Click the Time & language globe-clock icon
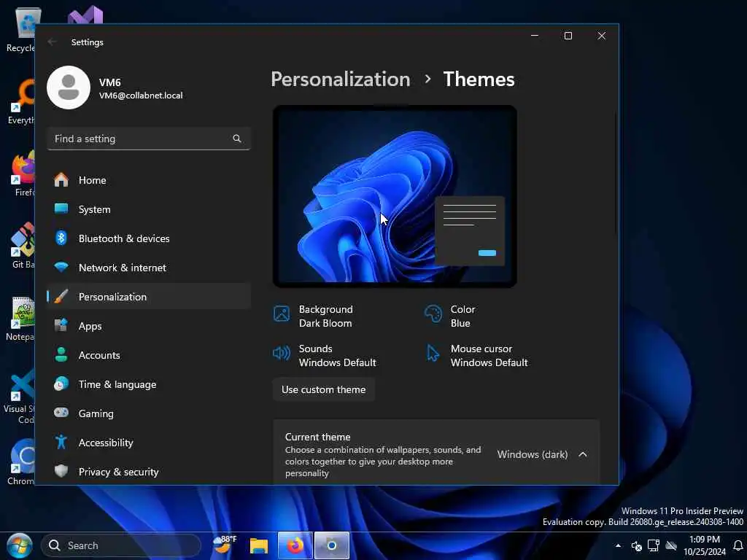 click(61, 384)
